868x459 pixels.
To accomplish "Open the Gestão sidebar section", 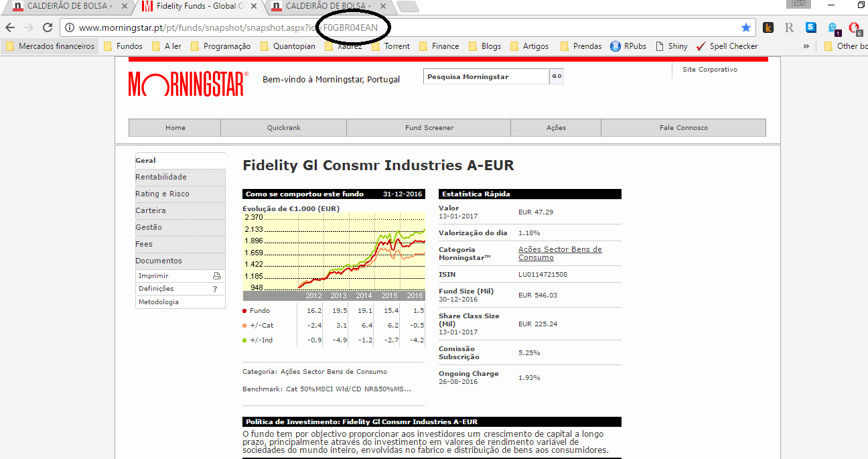I will pos(180,227).
